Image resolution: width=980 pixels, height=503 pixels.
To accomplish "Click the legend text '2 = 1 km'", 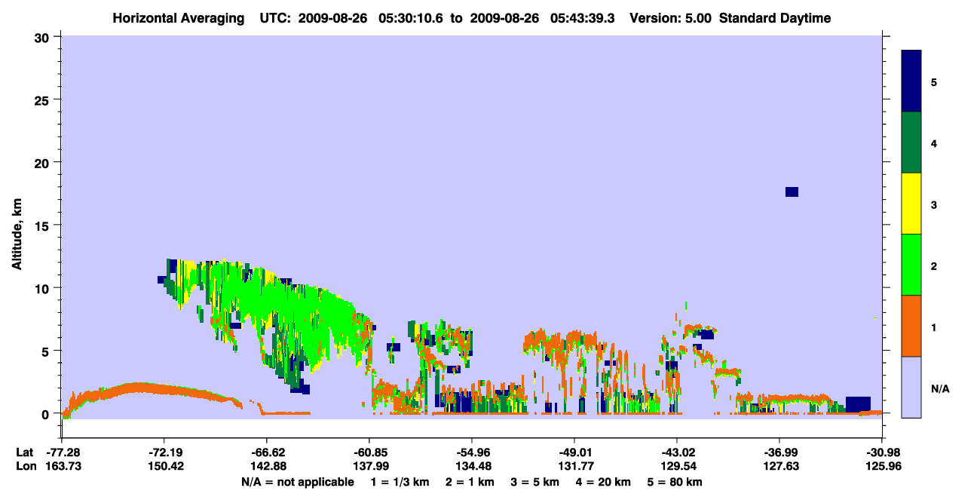I will [x=471, y=482].
